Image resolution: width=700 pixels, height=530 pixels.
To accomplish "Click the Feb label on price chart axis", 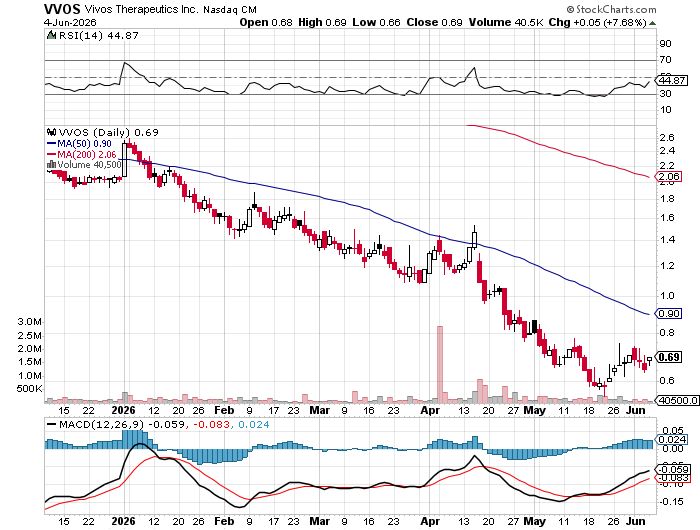I will click(x=224, y=410).
